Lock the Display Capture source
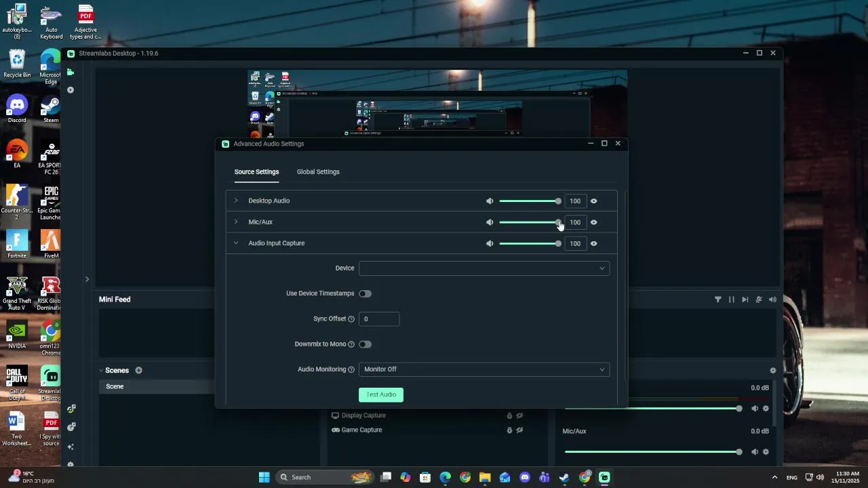Screen dimensions: 868x488 (509, 415)
